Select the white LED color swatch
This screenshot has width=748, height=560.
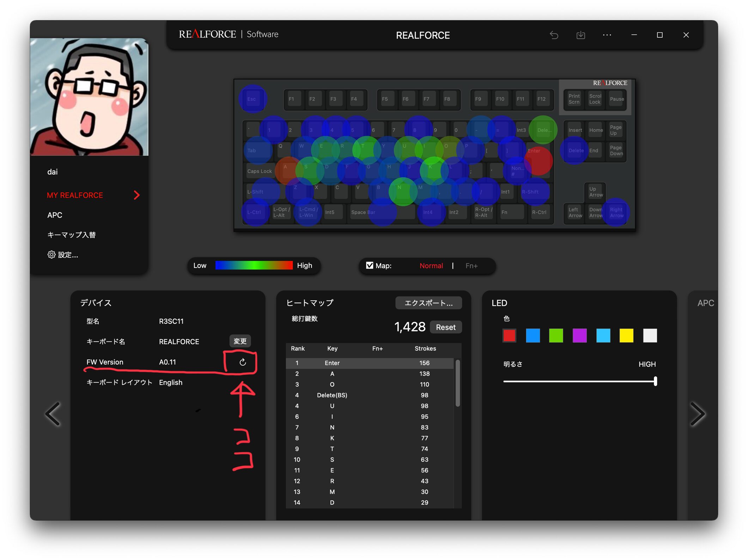point(650,336)
